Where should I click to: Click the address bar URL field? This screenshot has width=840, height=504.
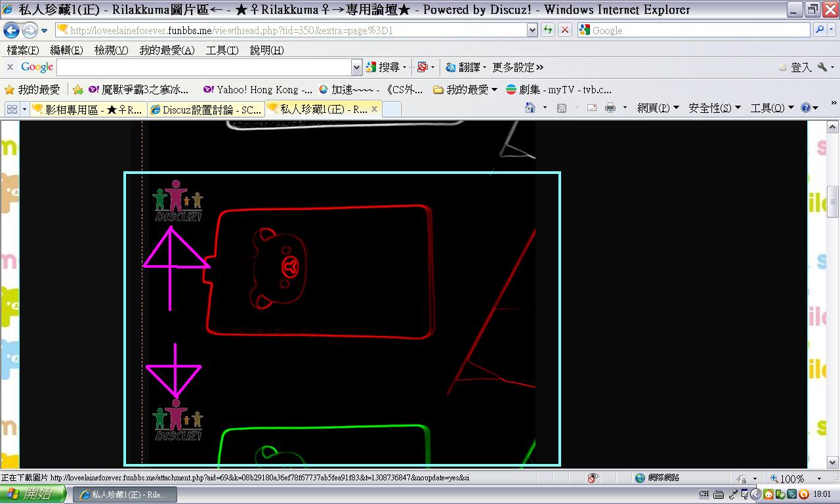pos(291,30)
